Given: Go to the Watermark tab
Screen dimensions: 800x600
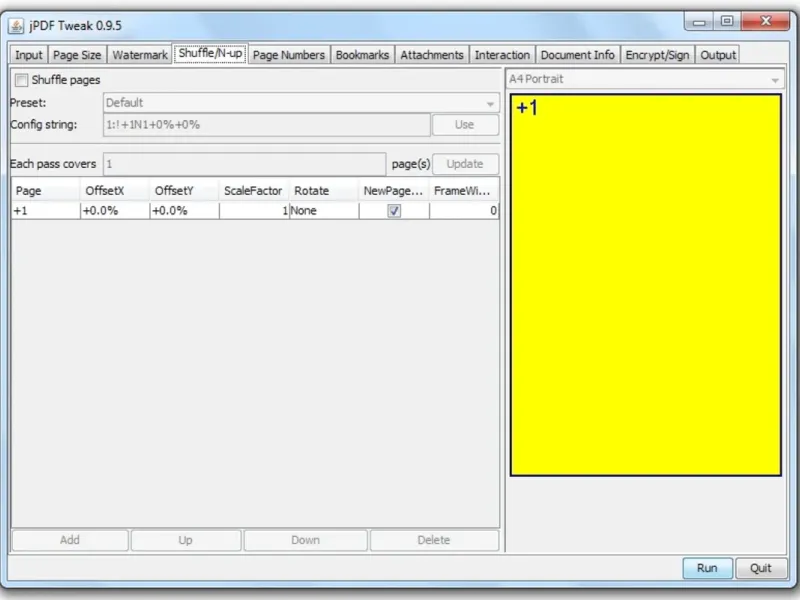Looking at the screenshot, I should pos(140,55).
